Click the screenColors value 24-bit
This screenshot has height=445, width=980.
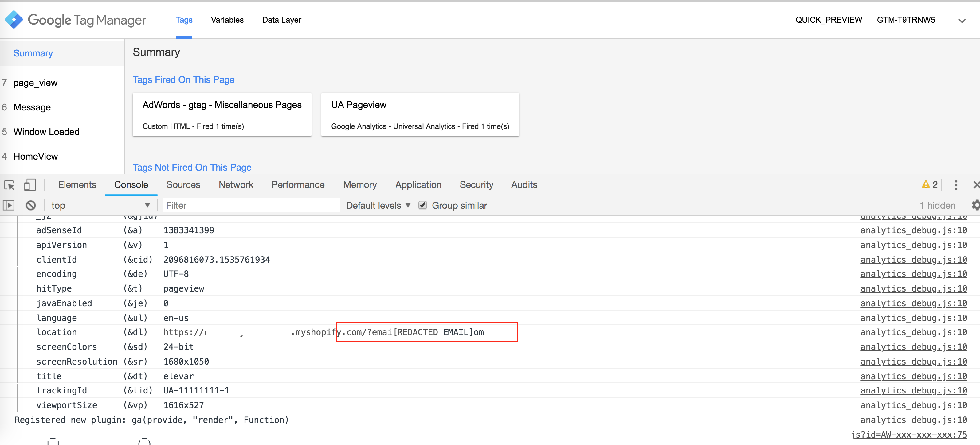(178, 347)
